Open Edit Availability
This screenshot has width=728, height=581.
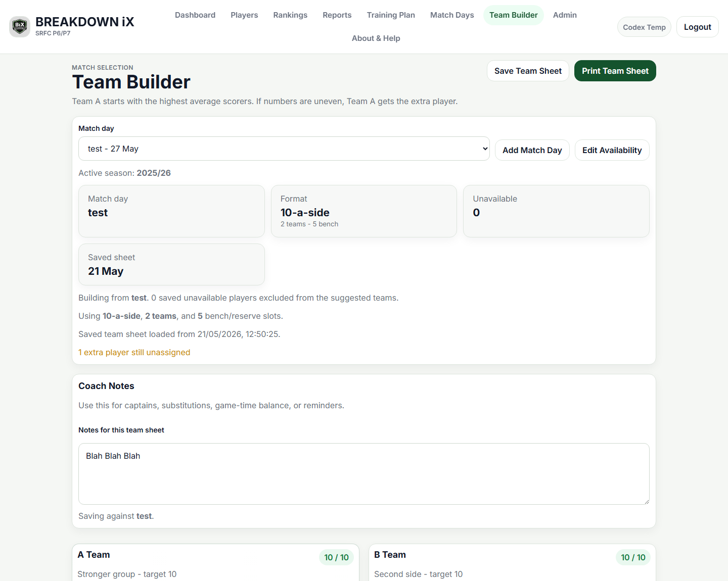[612, 150]
